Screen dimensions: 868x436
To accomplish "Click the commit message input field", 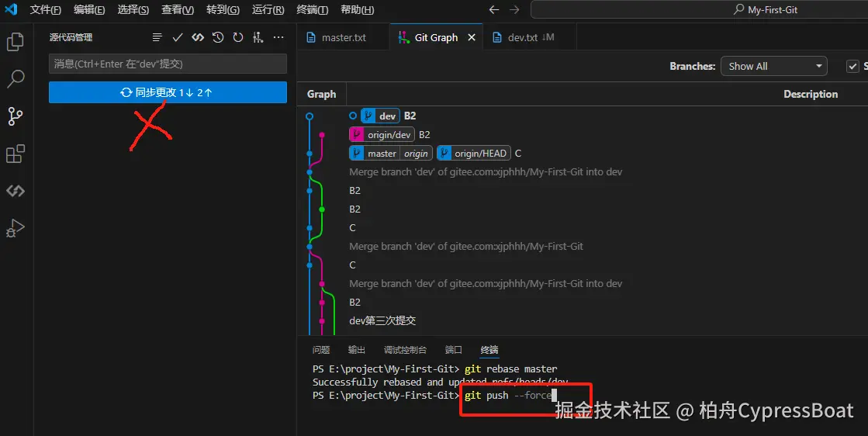I will click(x=168, y=64).
